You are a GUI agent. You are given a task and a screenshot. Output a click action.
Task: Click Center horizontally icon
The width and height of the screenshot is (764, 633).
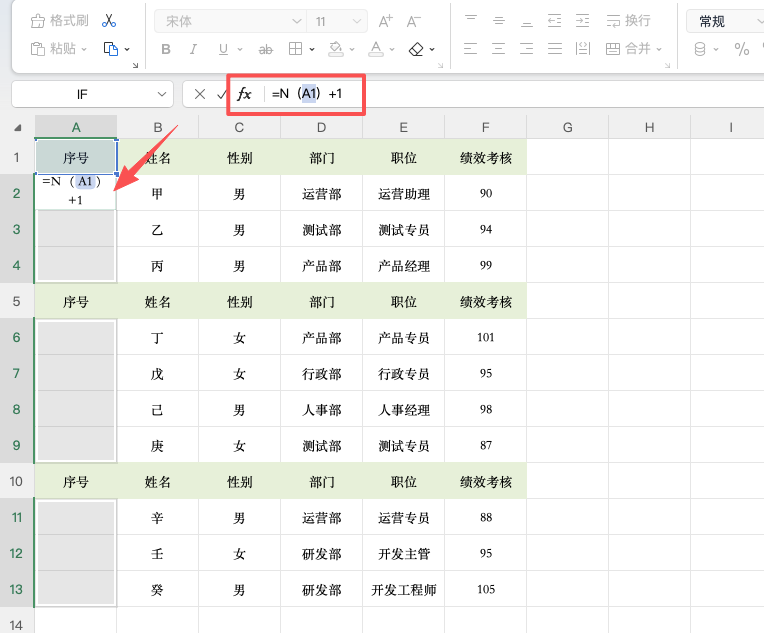pyautogui.click(x=498, y=48)
